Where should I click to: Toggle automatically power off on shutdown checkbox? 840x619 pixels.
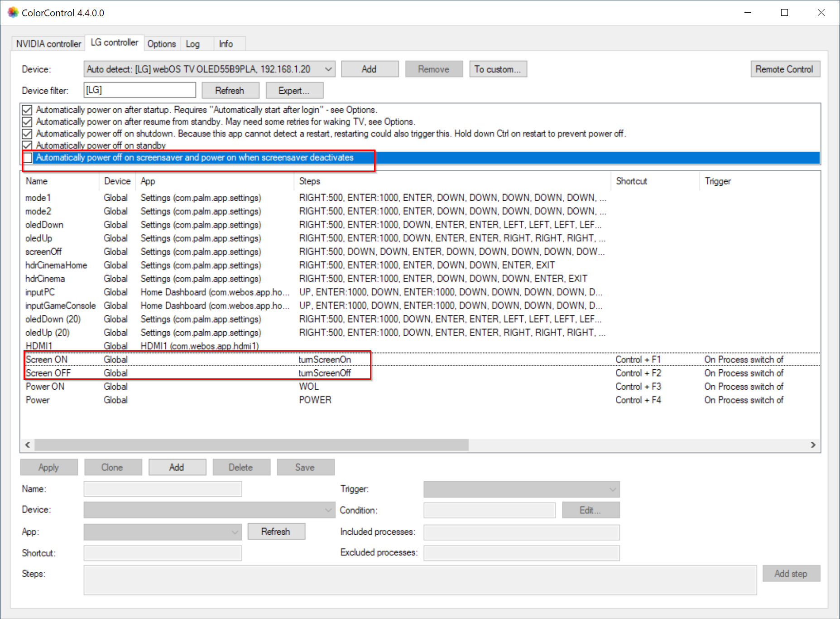pyautogui.click(x=27, y=133)
